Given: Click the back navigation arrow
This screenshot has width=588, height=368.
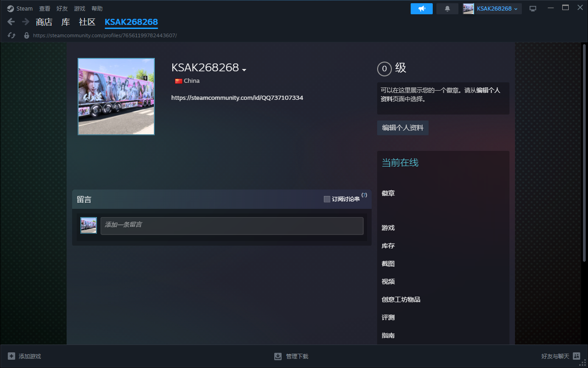Looking at the screenshot, I should pyautogui.click(x=11, y=22).
